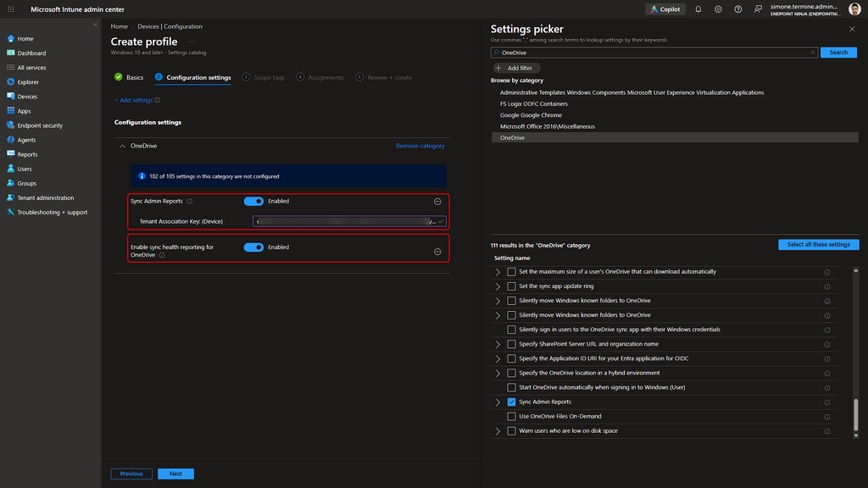Screen dimensions: 868x488
Task: Click the Tenant Association Key field
Action: 349,221
